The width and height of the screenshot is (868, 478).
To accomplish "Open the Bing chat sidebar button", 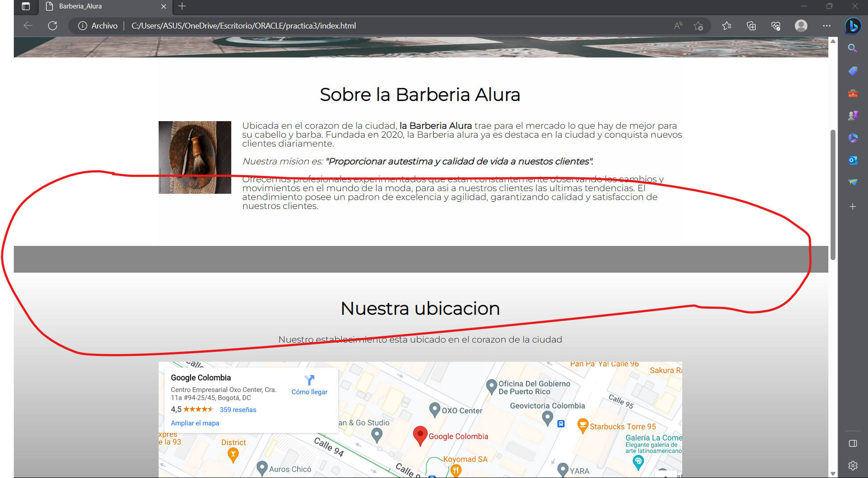I will [x=853, y=26].
